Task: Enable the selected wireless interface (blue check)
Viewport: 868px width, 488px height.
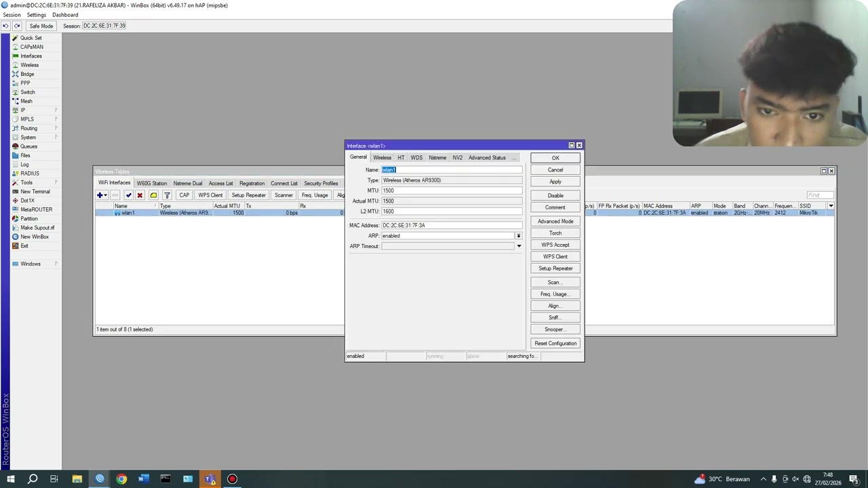Action: [x=128, y=195]
